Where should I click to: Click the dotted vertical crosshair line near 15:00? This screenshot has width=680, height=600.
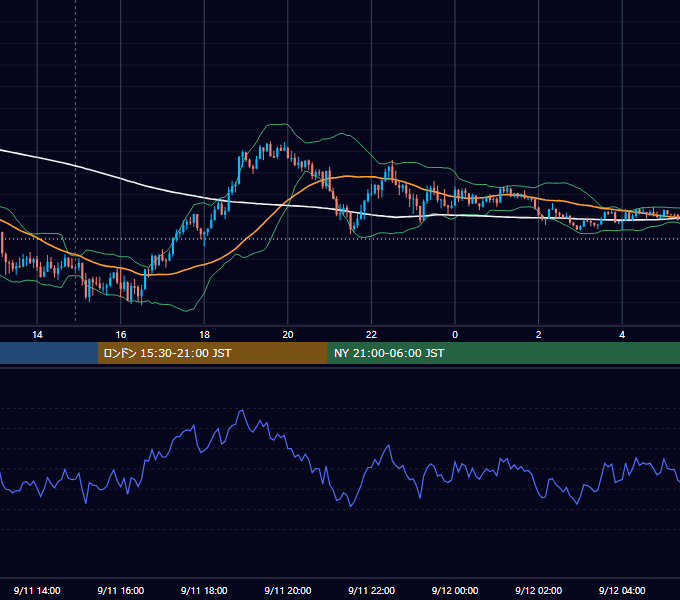[76, 160]
